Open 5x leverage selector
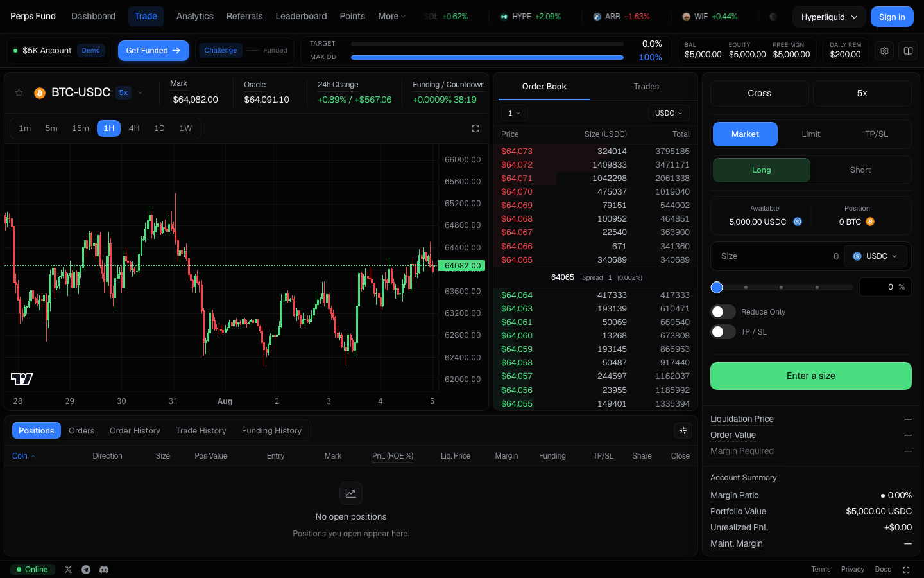This screenshot has width=924, height=578. tap(862, 94)
